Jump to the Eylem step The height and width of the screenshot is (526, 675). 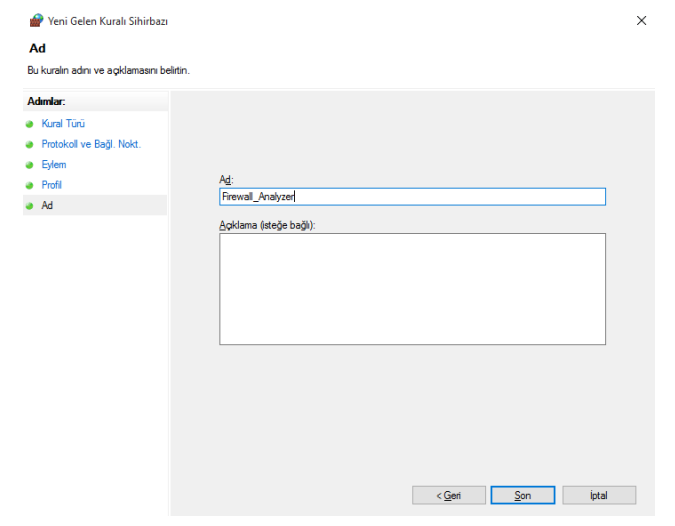click(x=53, y=165)
